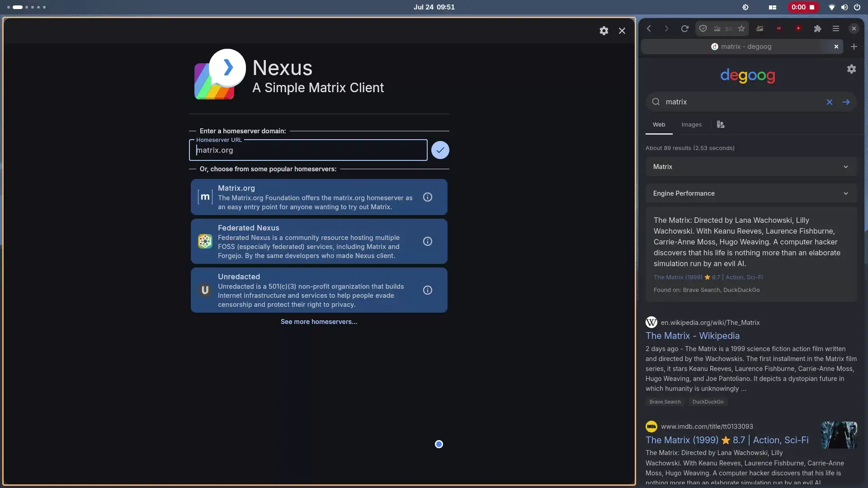Expand the Matrix info panel
This screenshot has height=488, width=868.
coord(751,167)
